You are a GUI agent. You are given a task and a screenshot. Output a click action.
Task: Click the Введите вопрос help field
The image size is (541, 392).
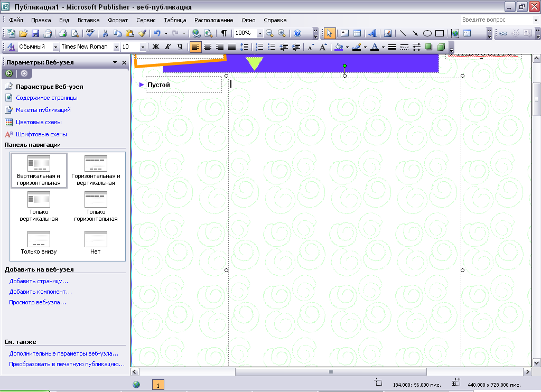click(x=496, y=20)
